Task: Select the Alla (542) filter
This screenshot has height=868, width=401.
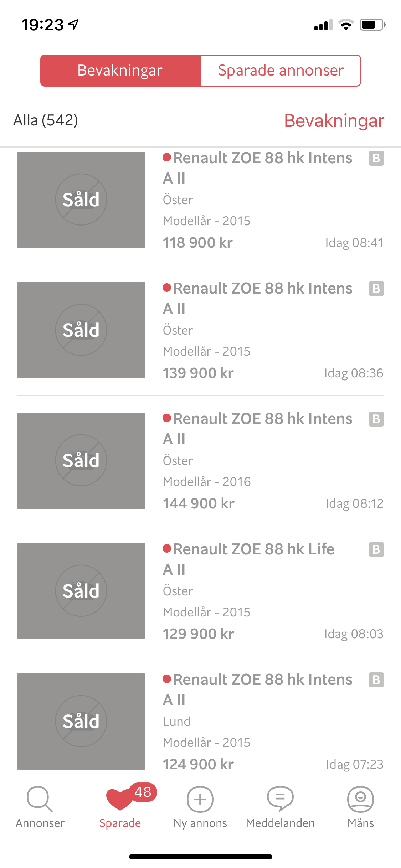Action: tap(46, 120)
